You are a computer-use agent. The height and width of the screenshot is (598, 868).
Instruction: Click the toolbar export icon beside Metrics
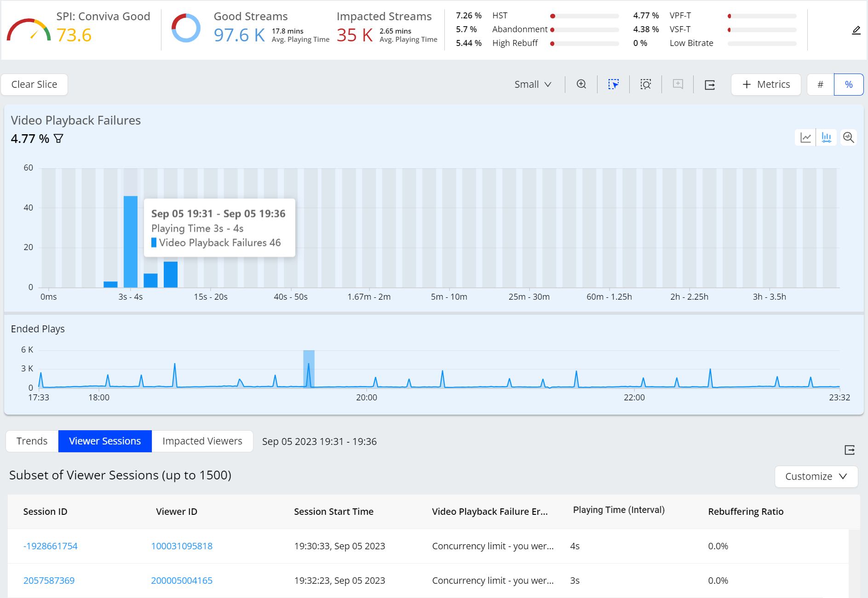[710, 85]
